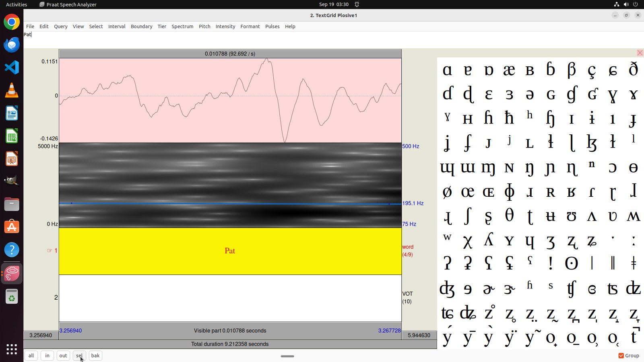The image size is (644, 362).
Task: Show all with the all button
Action: click(x=31, y=356)
